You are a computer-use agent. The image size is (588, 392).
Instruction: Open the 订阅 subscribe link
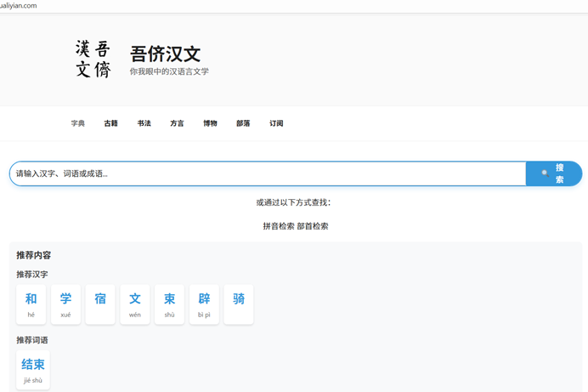276,123
